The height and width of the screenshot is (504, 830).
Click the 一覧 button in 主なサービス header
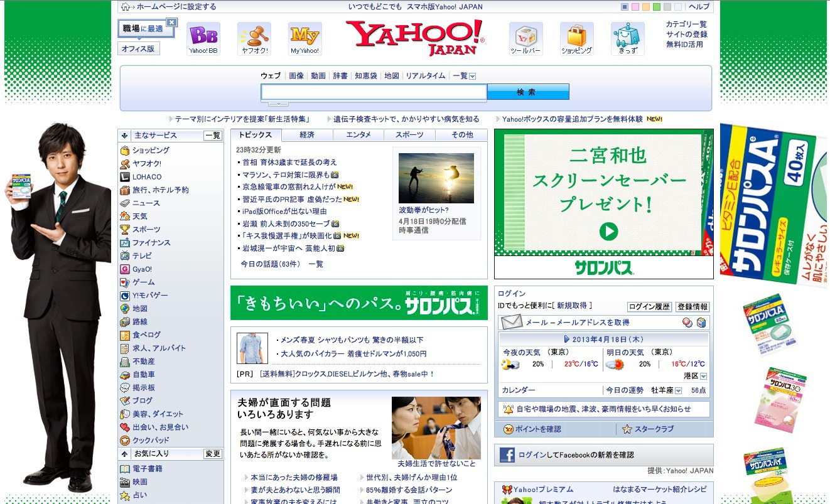[x=212, y=136]
